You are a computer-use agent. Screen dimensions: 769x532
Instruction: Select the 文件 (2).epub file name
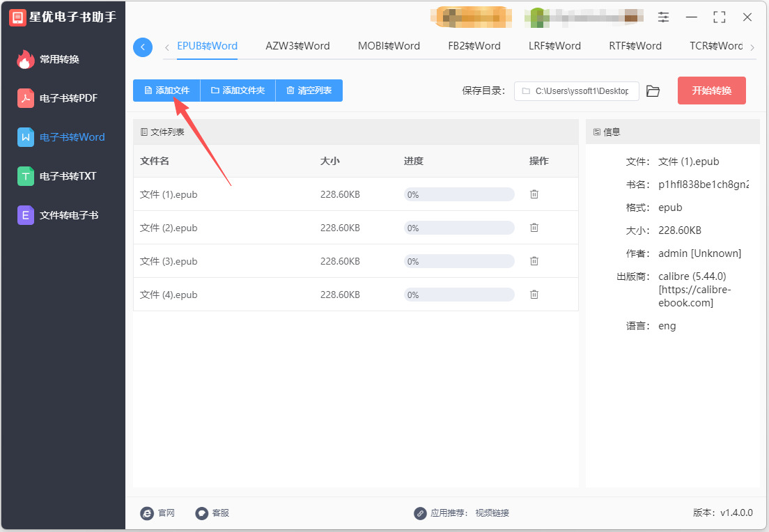(169, 228)
